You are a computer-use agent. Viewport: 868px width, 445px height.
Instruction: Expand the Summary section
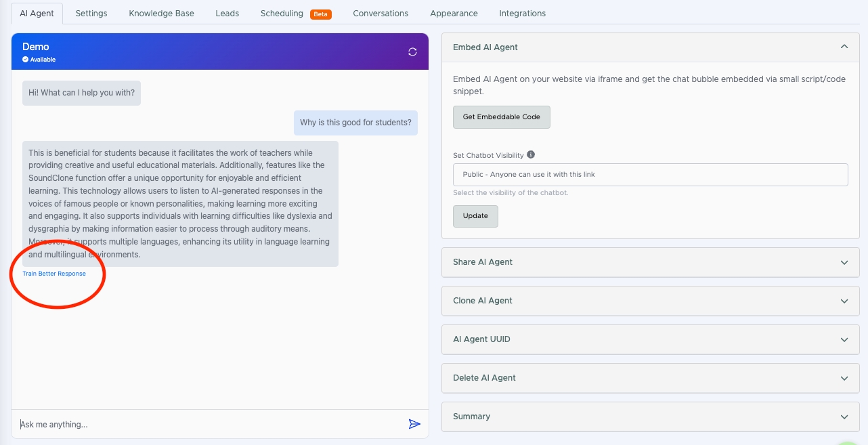point(844,417)
